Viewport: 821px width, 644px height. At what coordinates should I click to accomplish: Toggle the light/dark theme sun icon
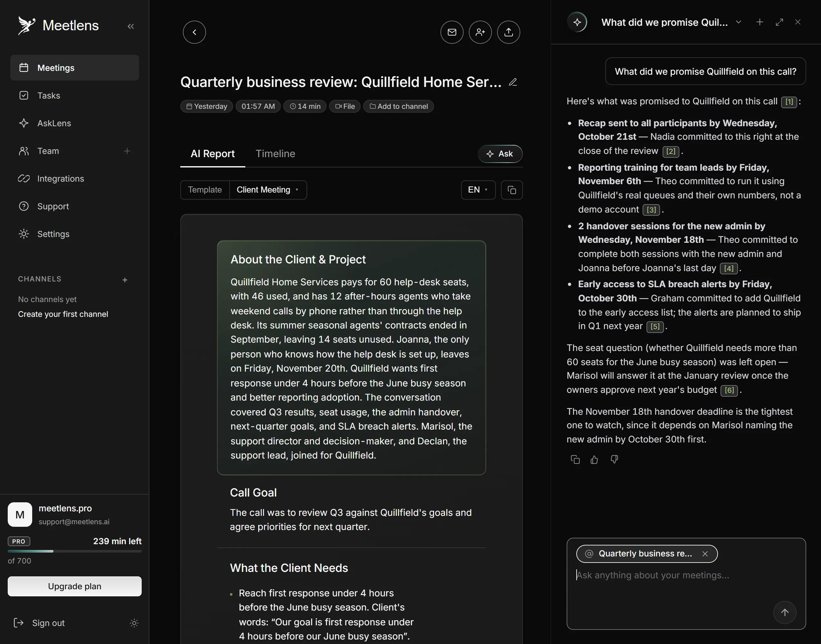coord(134,623)
